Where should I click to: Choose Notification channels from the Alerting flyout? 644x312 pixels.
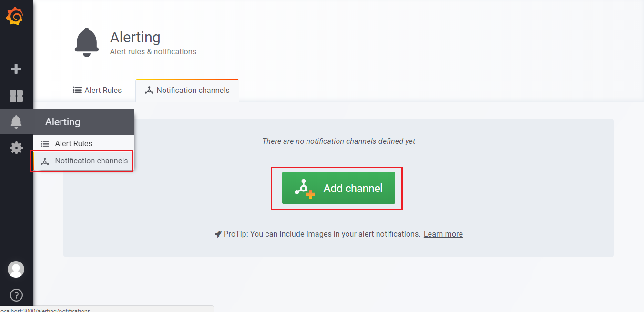click(x=91, y=161)
